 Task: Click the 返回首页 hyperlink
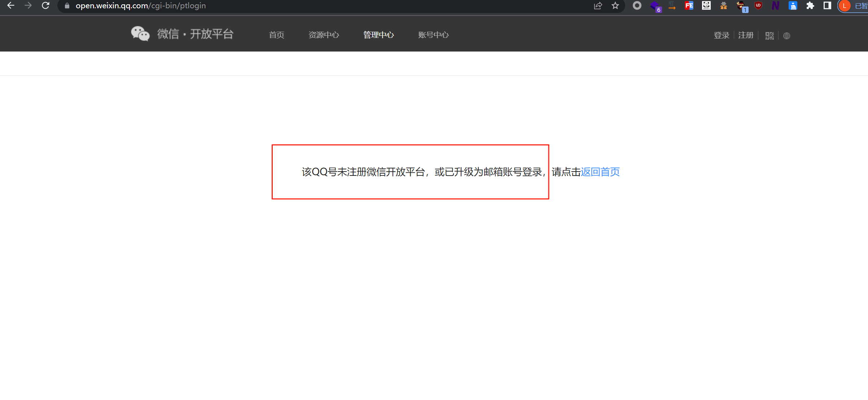click(600, 172)
